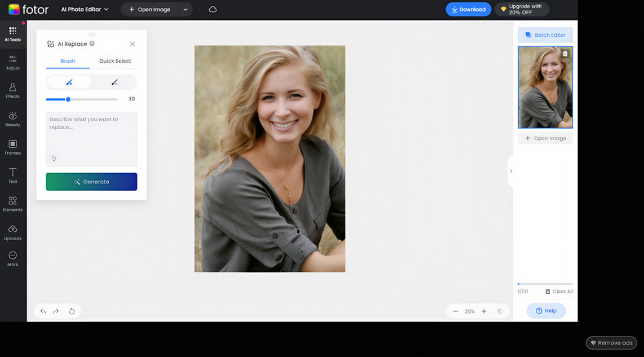Open the Elements panel
The width and height of the screenshot is (644, 357).
click(x=13, y=203)
